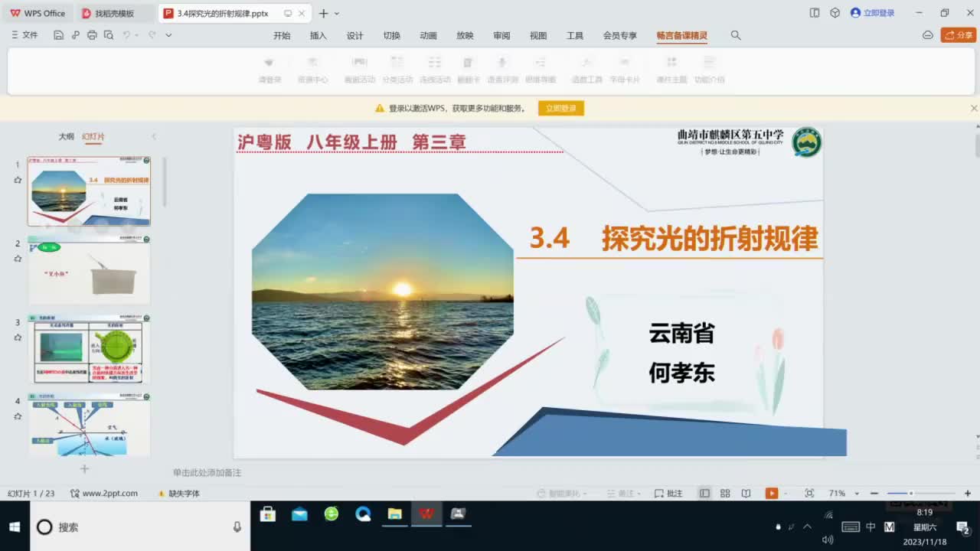Viewport: 980px width, 551px height.
Task: Click the star icon under slide 1
Action: [18, 180]
